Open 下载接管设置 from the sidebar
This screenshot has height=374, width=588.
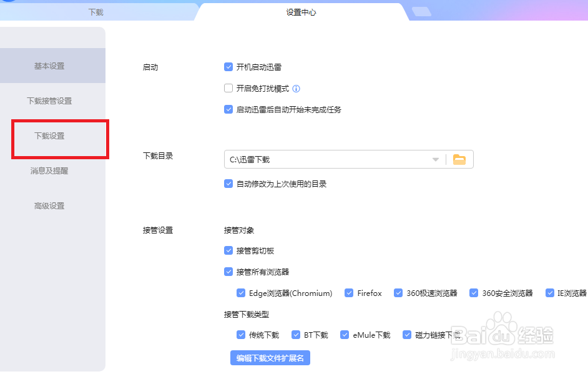point(50,100)
